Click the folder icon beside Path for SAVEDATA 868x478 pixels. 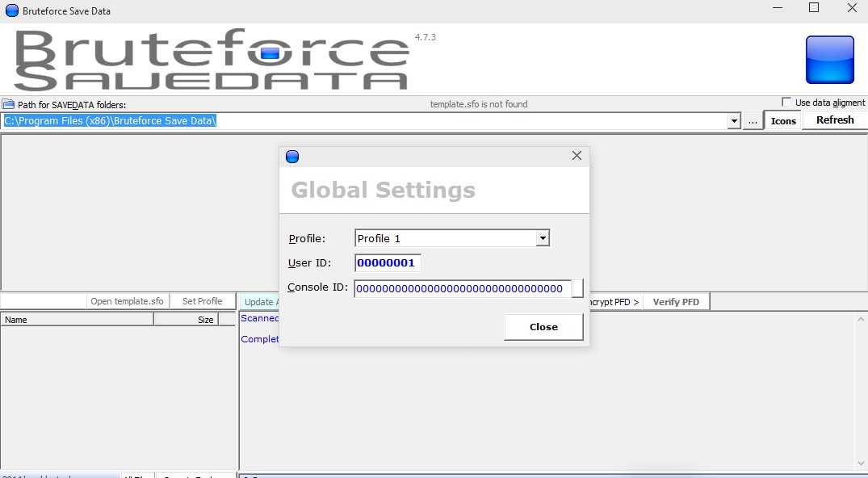pyautogui.click(x=8, y=104)
